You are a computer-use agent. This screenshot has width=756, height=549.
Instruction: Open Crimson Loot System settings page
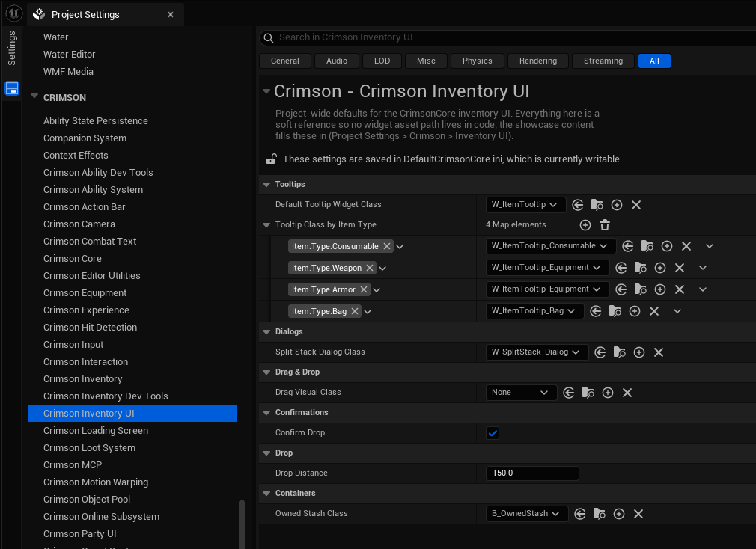(x=89, y=448)
